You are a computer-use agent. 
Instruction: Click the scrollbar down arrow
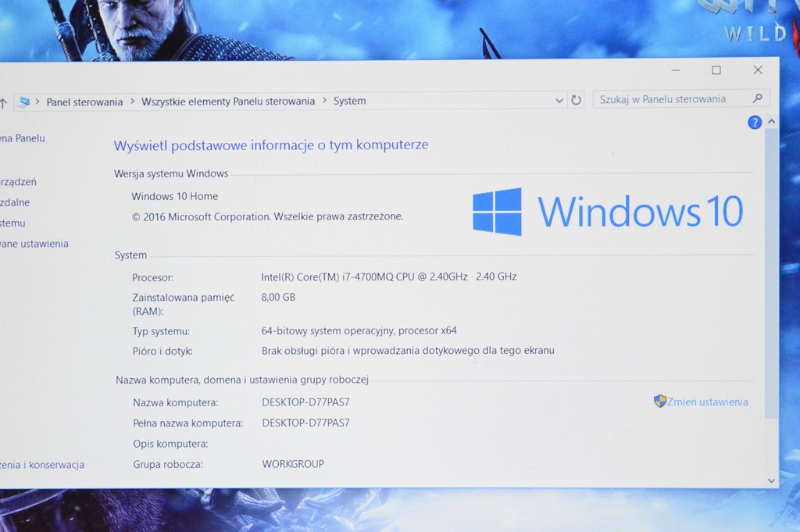pyautogui.click(x=771, y=480)
